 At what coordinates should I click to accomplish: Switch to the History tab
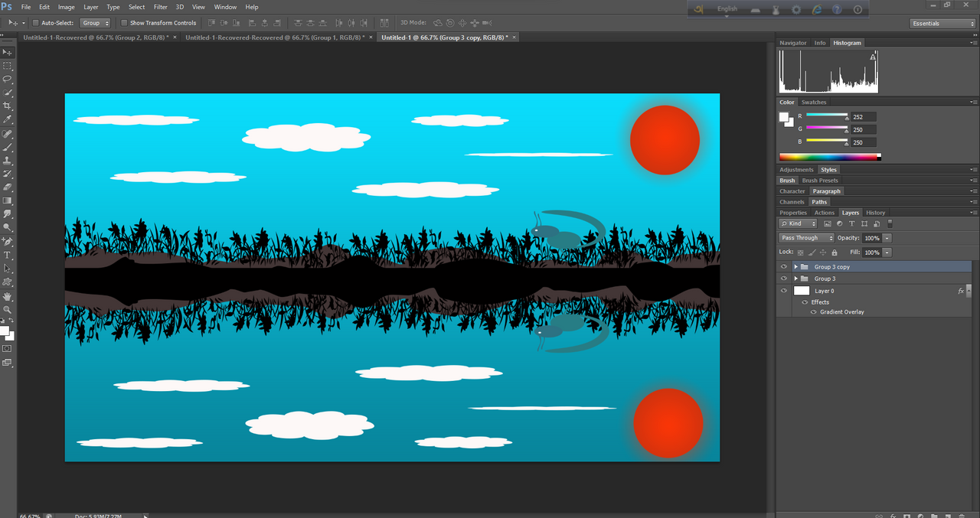[x=876, y=213]
